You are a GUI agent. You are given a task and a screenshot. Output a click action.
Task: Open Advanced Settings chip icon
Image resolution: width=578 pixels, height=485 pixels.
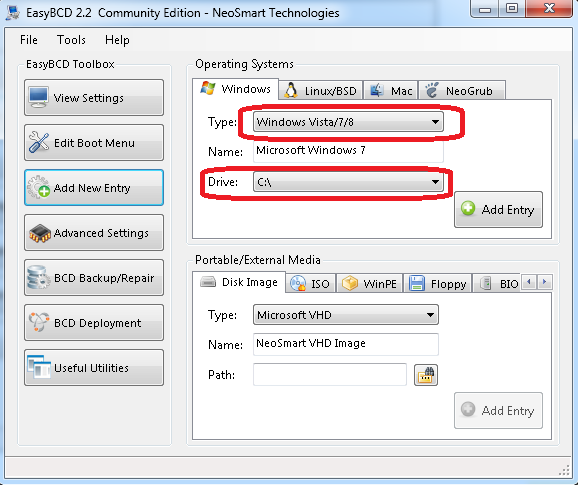[40, 233]
